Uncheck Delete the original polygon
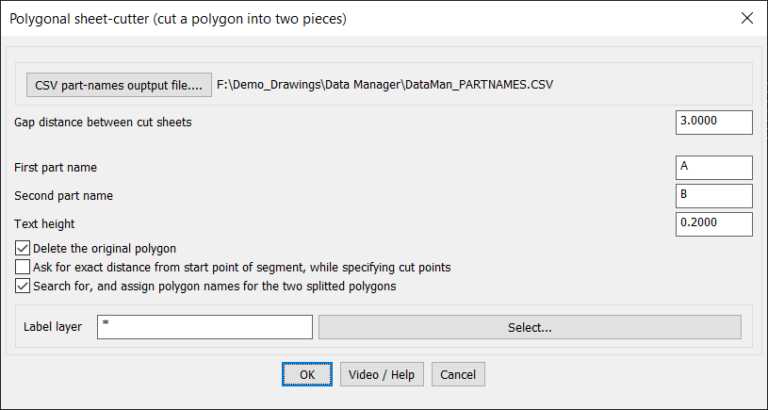This screenshot has width=768, height=410. 23,248
